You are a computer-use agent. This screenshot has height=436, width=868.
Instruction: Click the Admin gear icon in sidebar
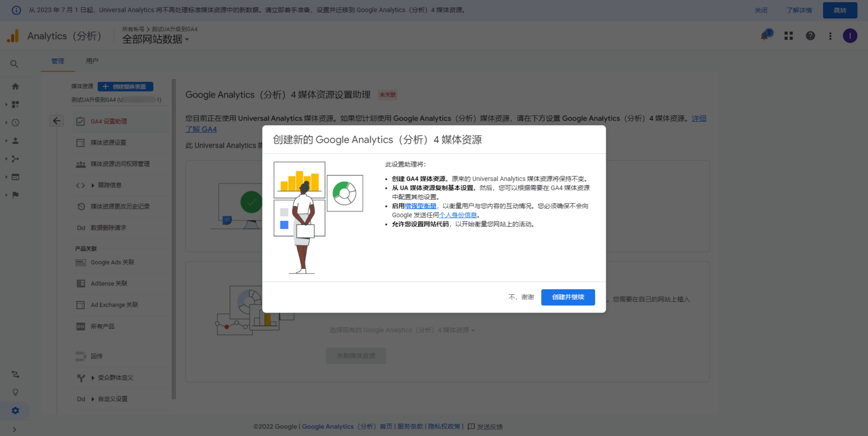point(15,410)
